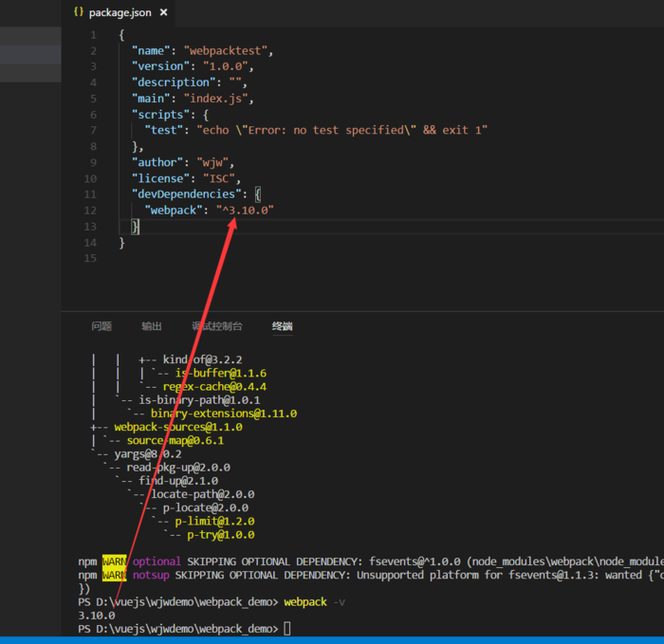Click p-limit@1.2.0 in terminal
This screenshot has width=664, height=644.
pos(214,522)
